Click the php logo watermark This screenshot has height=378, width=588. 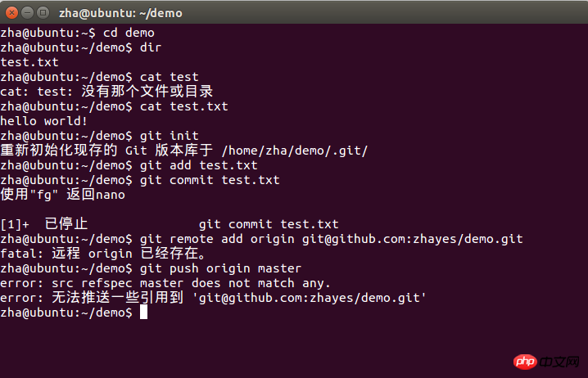pos(525,362)
